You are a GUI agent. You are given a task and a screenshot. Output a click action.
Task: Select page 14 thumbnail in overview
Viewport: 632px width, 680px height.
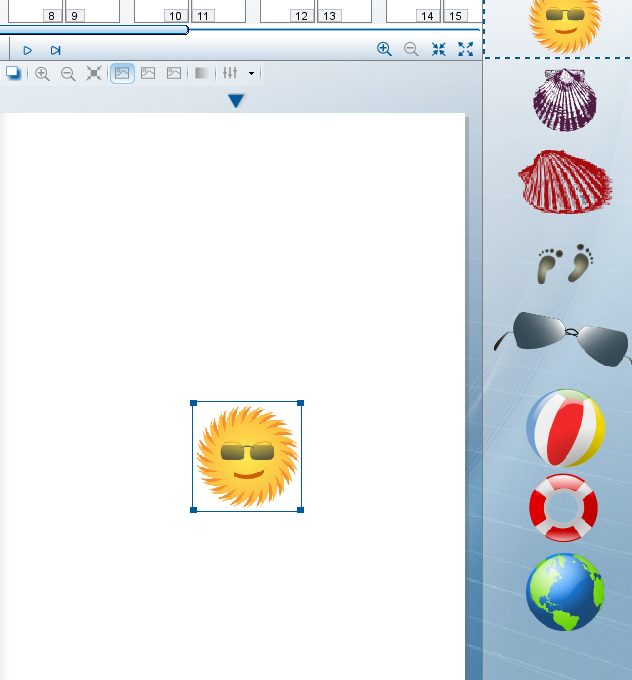coord(413,11)
